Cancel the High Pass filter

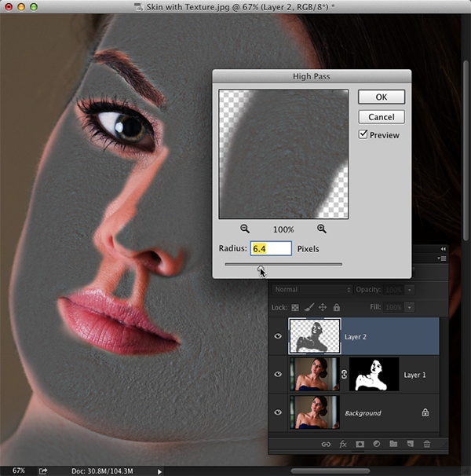(x=382, y=117)
